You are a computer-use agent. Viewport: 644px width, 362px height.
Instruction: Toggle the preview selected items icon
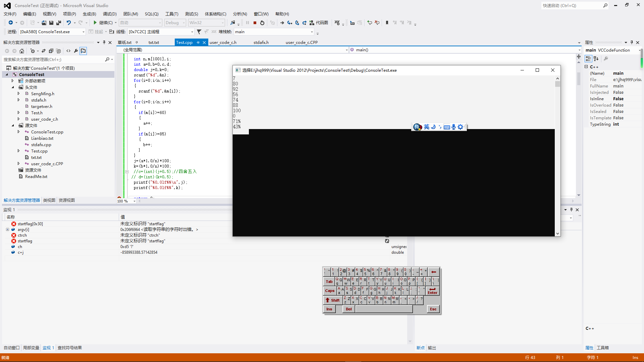83,51
